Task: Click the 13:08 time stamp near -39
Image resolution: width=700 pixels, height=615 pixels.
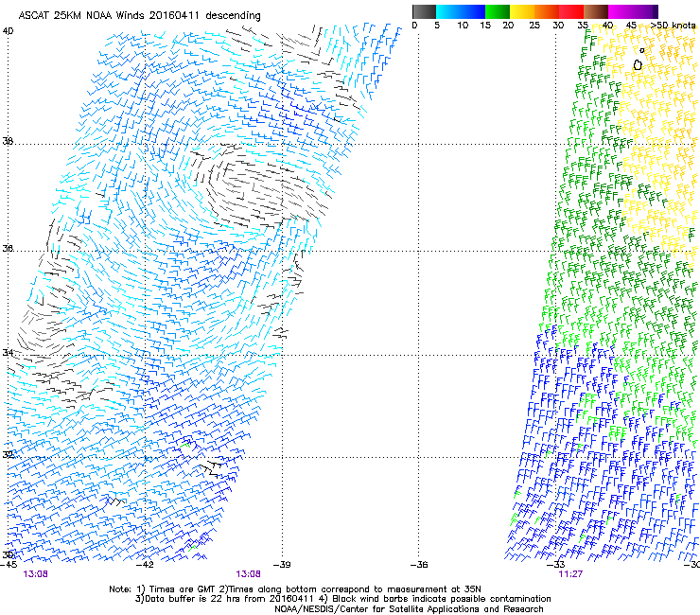Action: pos(248,574)
